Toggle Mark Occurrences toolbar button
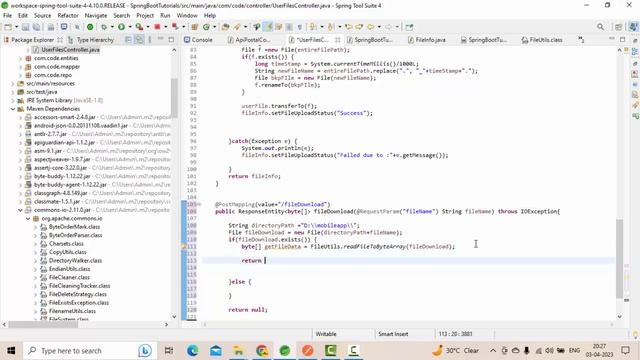 coord(269,27)
